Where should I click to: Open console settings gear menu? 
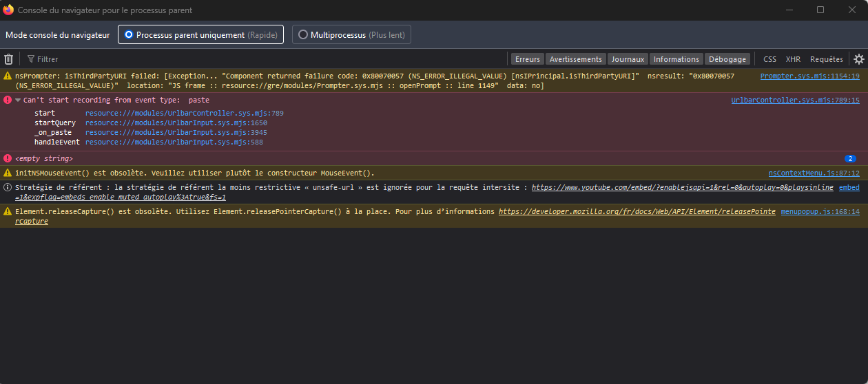coord(859,59)
